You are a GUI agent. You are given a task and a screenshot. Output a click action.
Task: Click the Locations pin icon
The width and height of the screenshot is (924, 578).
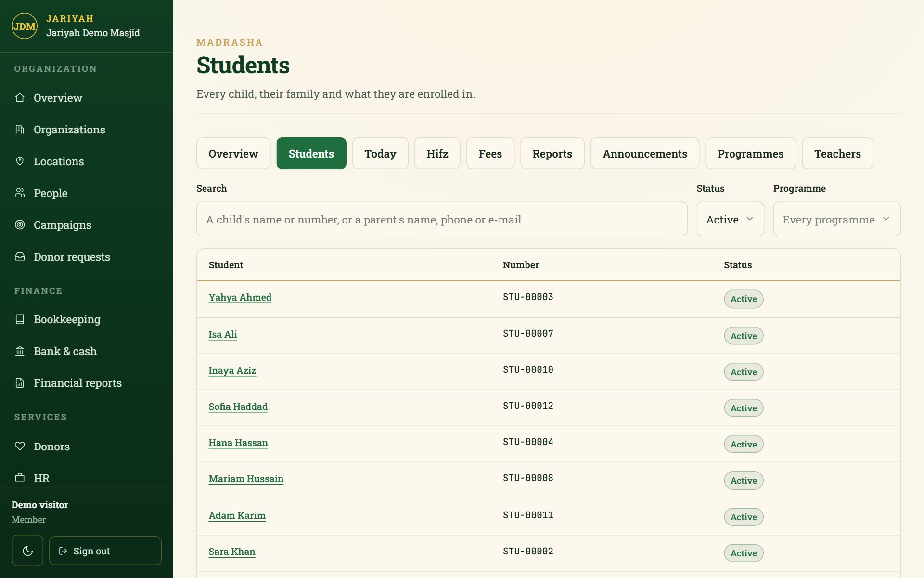point(20,161)
